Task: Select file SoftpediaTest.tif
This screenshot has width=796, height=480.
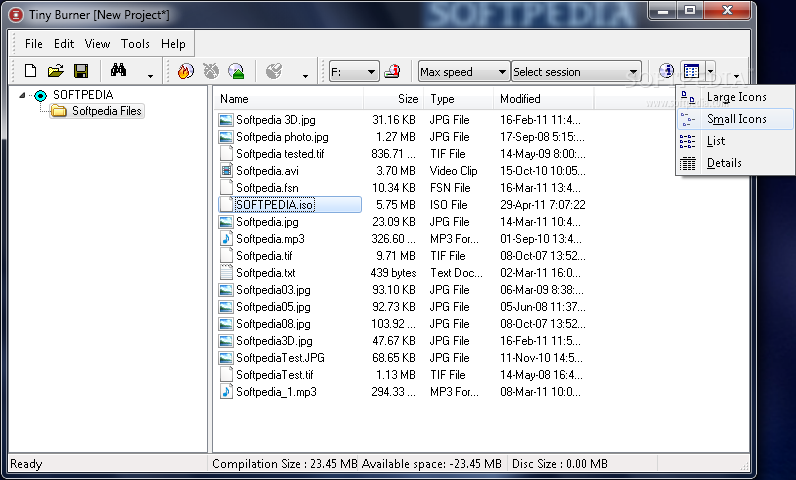Action: (x=275, y=375)
